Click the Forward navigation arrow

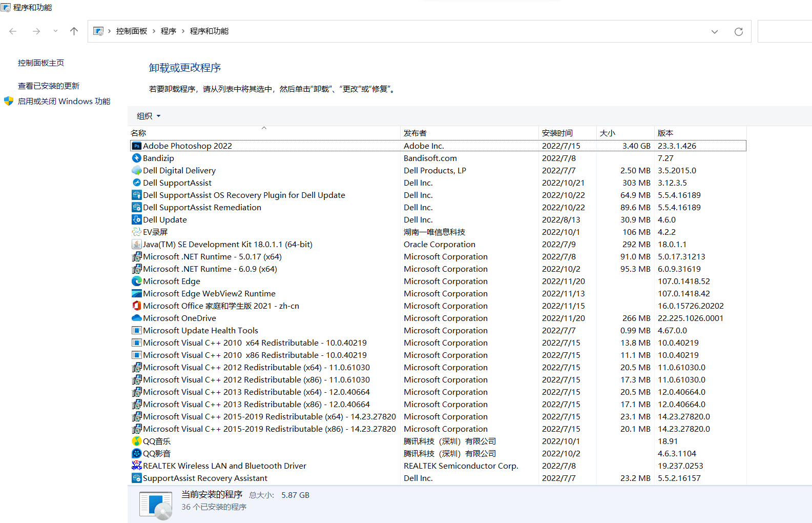tap(36, 31)
